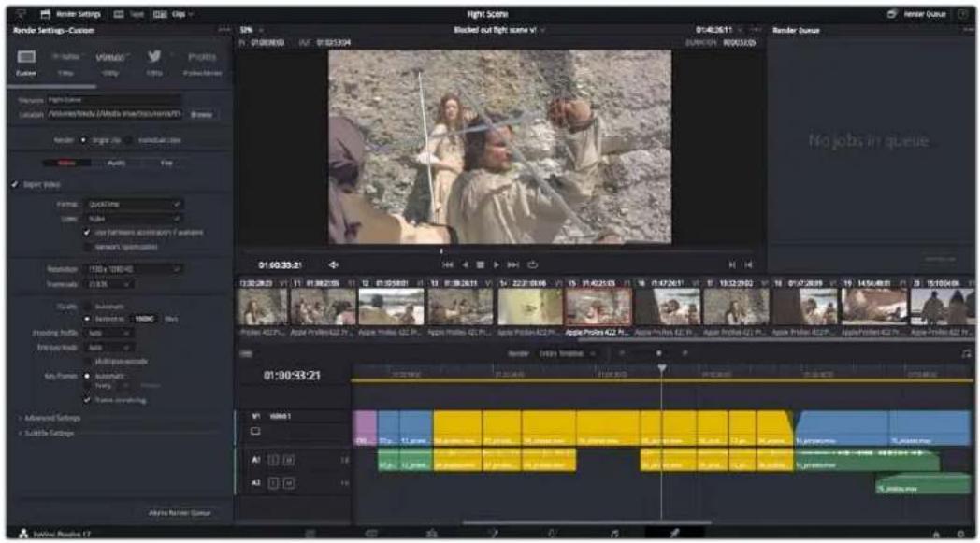Viewport: 980px width, 543px height.
Task: Choose the Single clip render option
Action: [83, 140]
